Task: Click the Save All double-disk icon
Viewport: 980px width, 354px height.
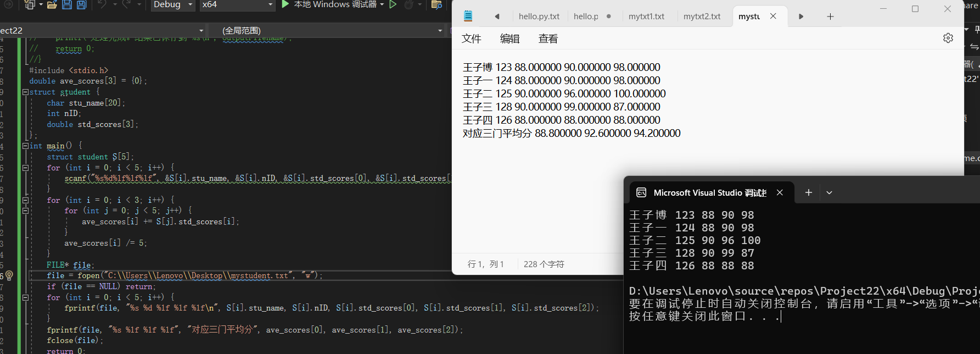Action: click(81, 4)
